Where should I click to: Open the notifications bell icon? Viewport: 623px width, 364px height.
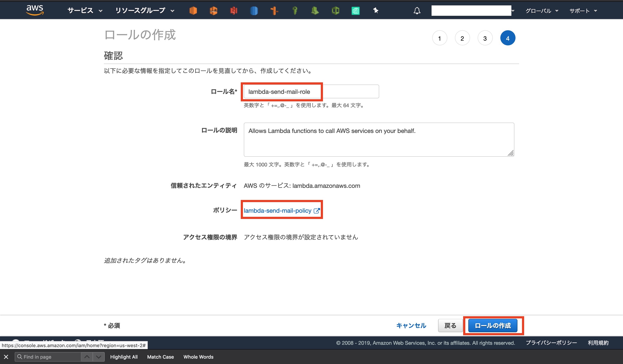click(417, 11)
